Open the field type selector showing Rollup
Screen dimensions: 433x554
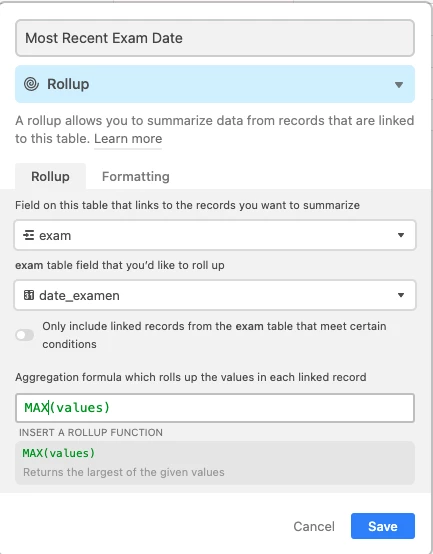pyautogui.click(x=215, y=84)
